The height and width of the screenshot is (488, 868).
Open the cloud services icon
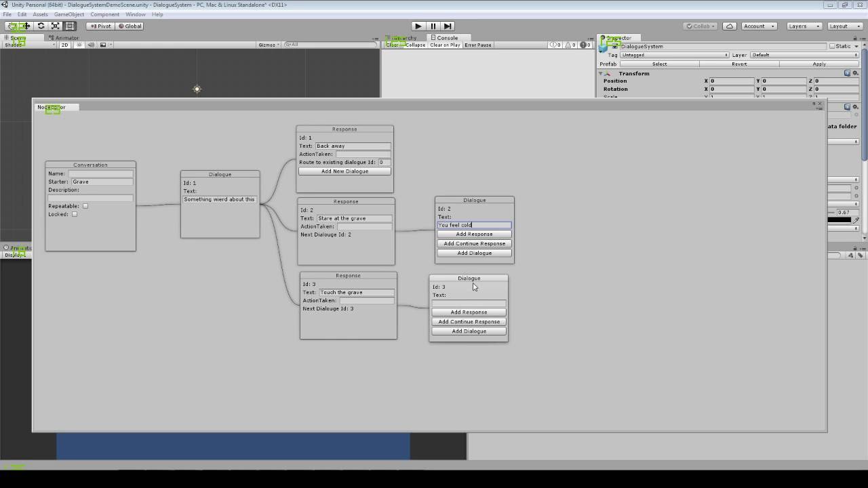coord(730,26)
